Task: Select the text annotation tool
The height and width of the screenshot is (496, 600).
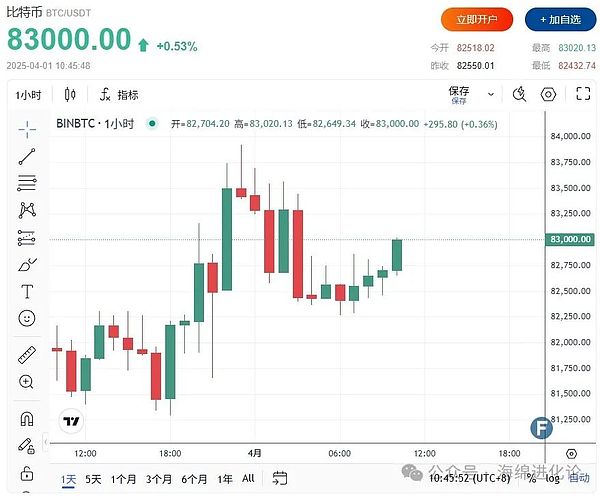Action: [27, 292]
